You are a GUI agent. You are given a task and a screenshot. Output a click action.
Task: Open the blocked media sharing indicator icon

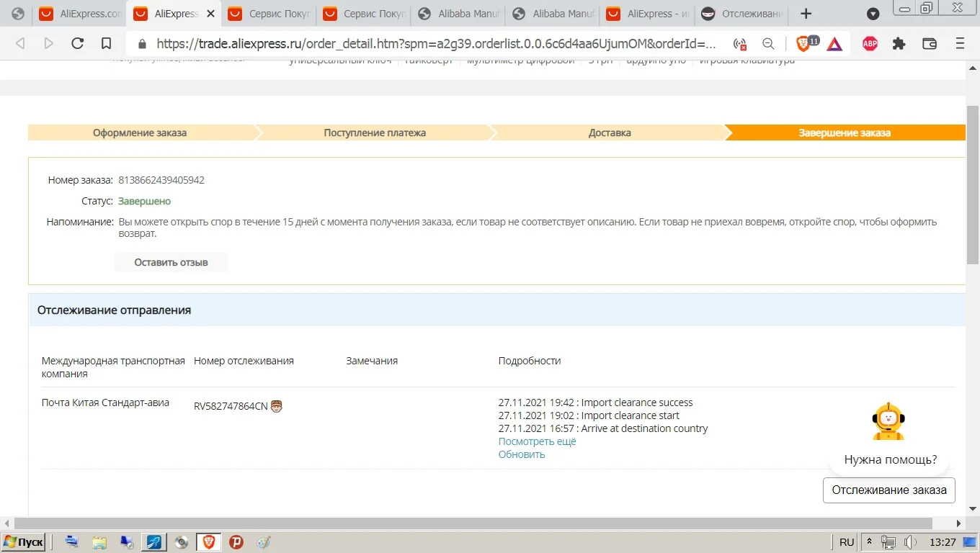(740, 44)
